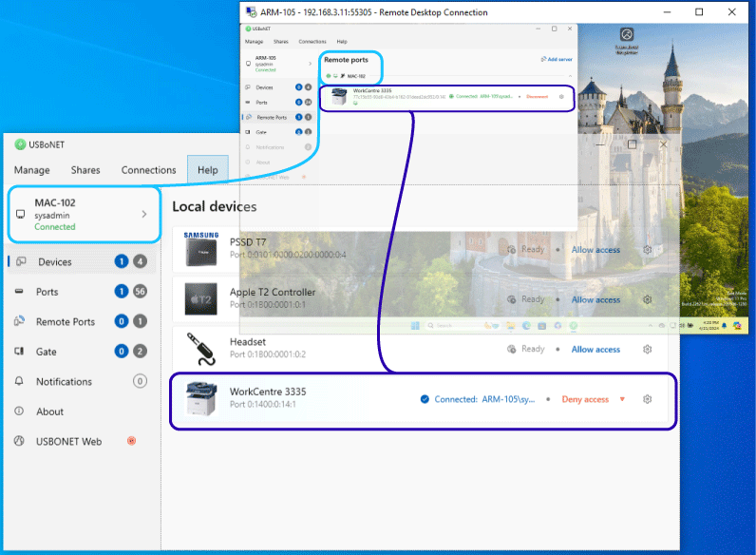Click Allow access for PSSD T7
The height and width of the screenshot is (555, 756).
(x=595, y=250)
